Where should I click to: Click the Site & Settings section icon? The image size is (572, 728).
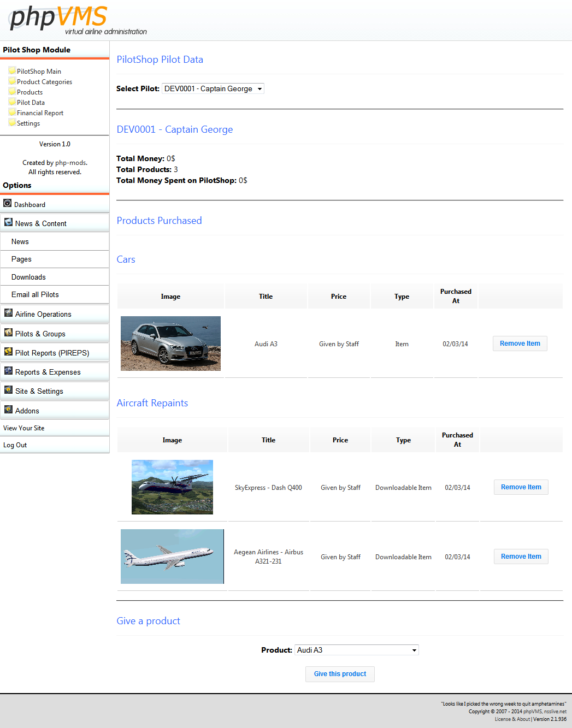coord(9,390)
